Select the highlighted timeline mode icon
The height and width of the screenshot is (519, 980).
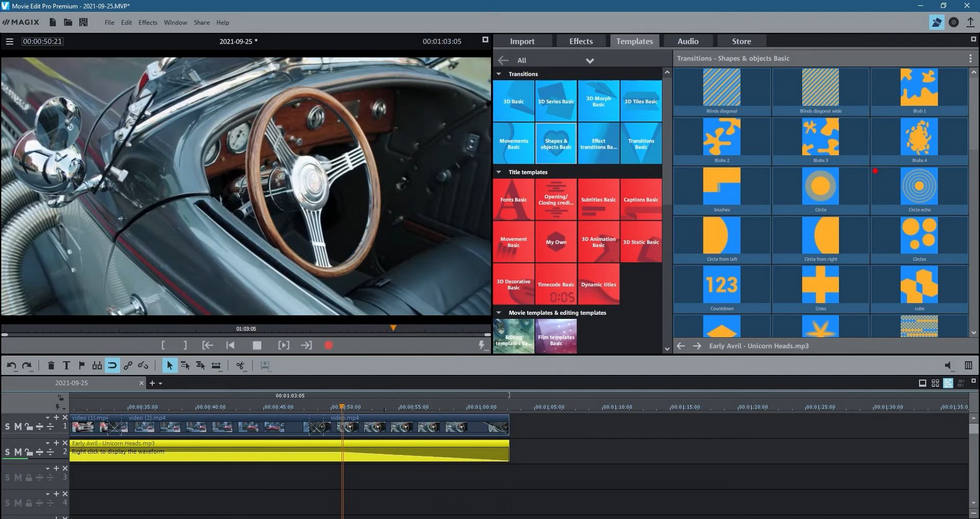[948, 383]
